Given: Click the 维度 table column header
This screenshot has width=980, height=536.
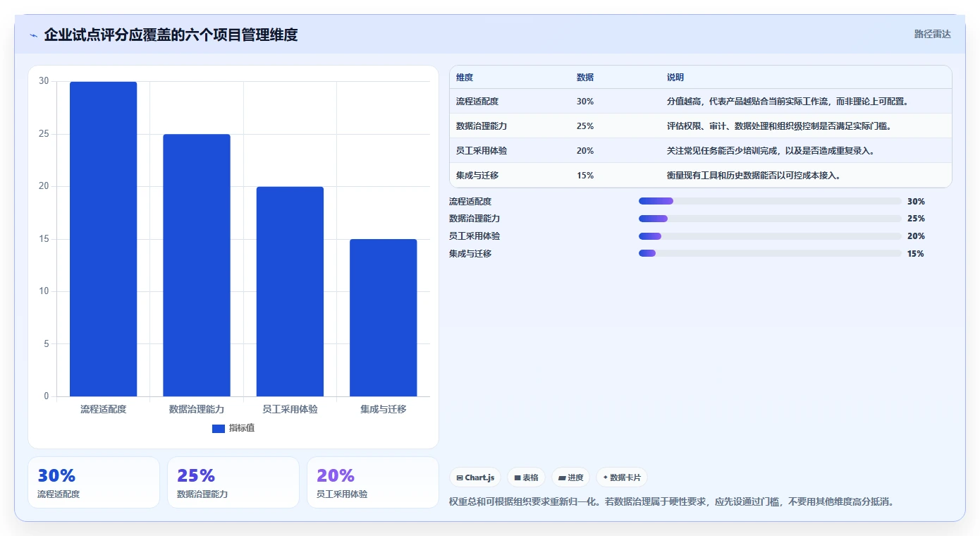Looking at the screenshot, I should 465,78.
